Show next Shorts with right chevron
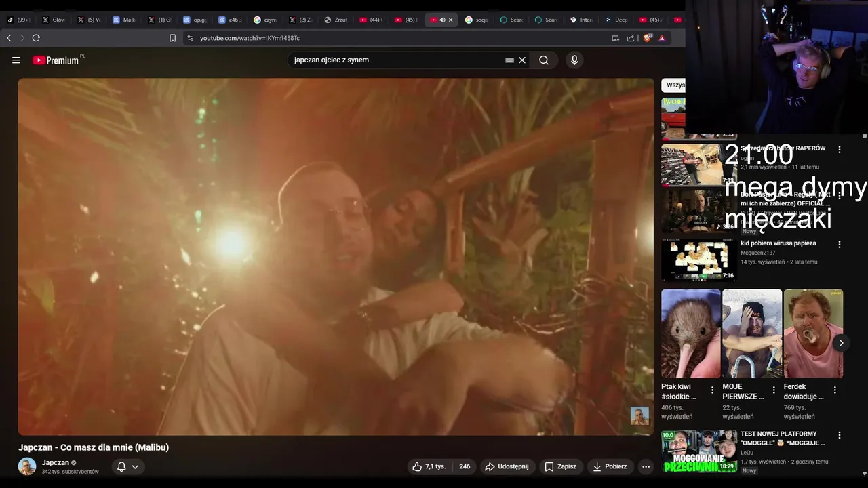Viewport: 868px width, 488px height. click(841, 343)
